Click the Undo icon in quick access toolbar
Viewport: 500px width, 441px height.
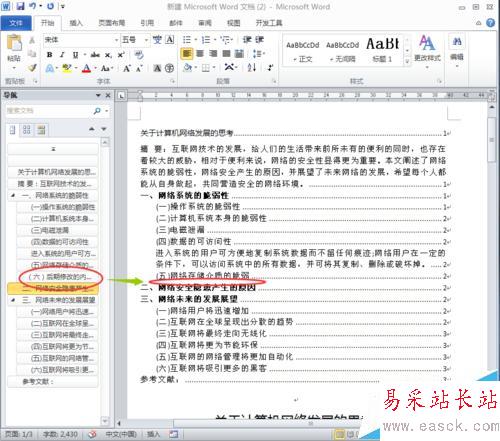click(x=33, y=6)
